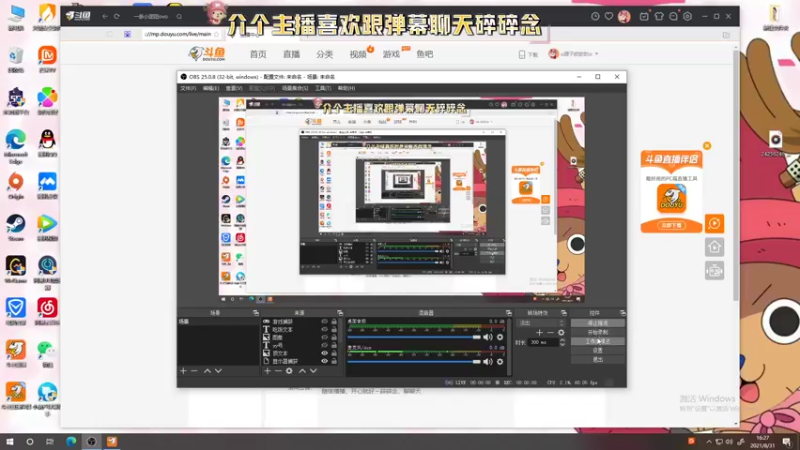Open browser settings gear in title bar

687,16
